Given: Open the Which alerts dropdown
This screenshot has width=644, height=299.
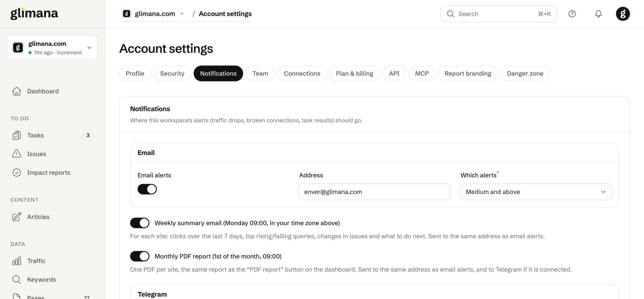Looking at the screenshot, I should [x=536, y=192].
